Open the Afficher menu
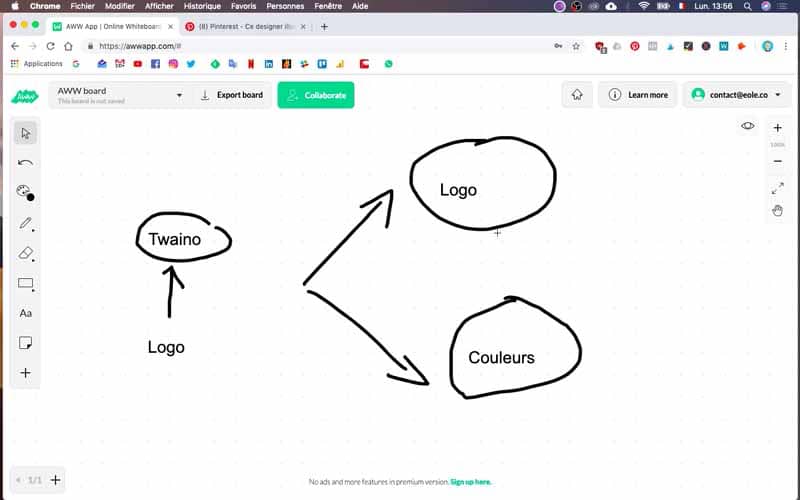Image resolution: width=800 pixels, height=500 pixels. pos(159,6)
